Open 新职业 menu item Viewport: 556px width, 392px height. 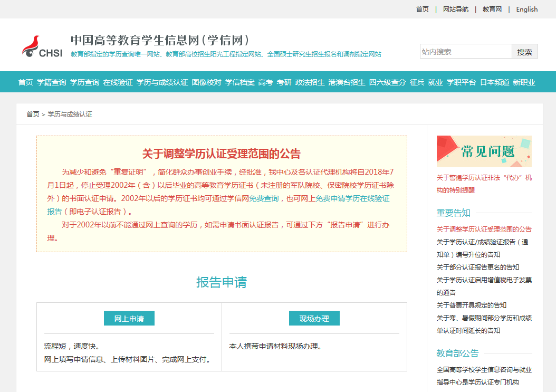pos(524,82)
